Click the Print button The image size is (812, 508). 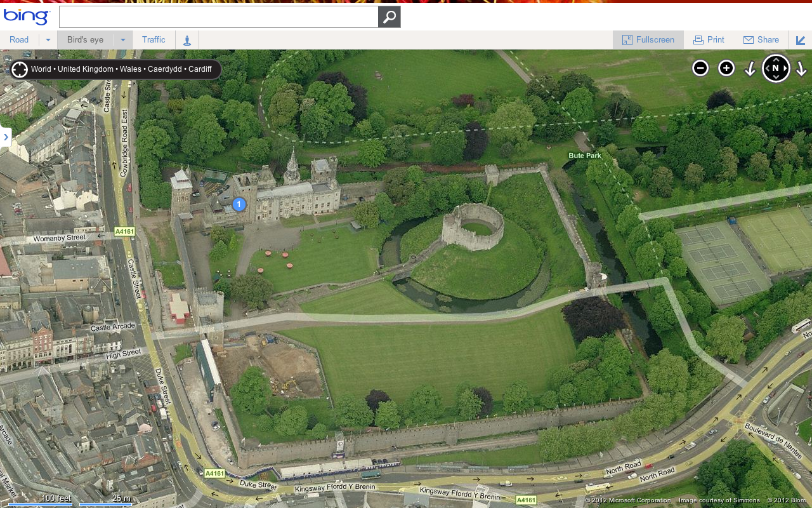(x=709, y=39)
